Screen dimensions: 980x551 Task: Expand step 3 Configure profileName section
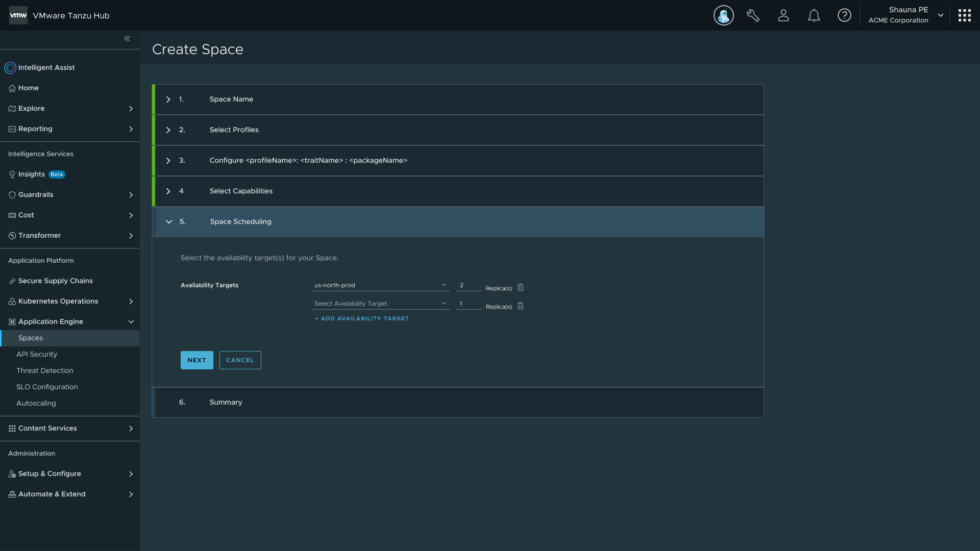coord(168,161)
